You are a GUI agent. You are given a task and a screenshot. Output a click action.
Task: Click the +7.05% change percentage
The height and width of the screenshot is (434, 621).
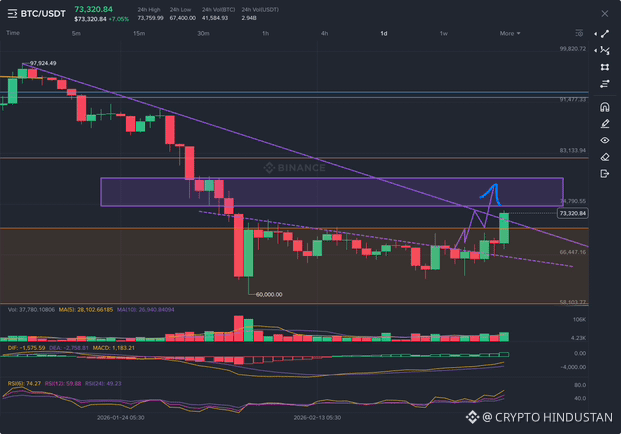coord(119,19)
